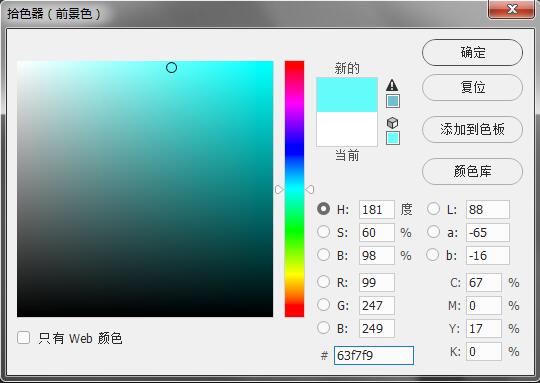The height and width of the screenshot is (383, 540).
Task: Close the 拾色器 dialog window
Action: 512,9
